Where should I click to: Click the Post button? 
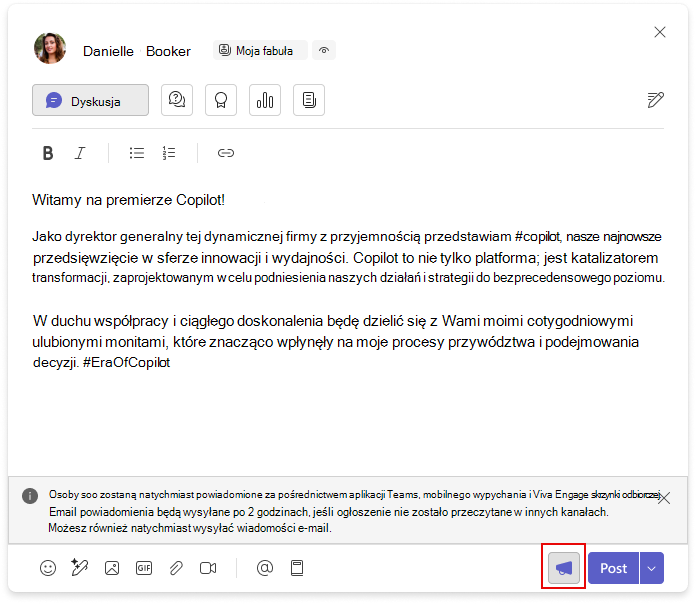(613, 568)
